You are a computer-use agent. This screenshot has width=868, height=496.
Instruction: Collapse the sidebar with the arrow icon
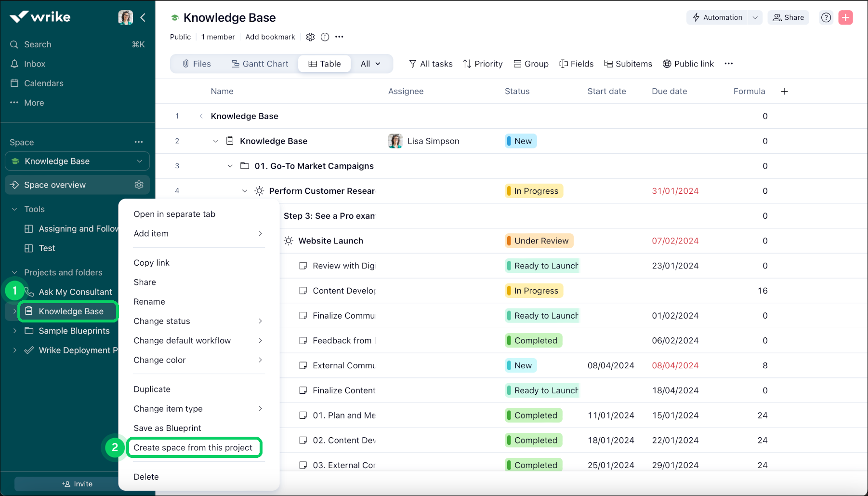pyautogui.click(x=143, y=18)
